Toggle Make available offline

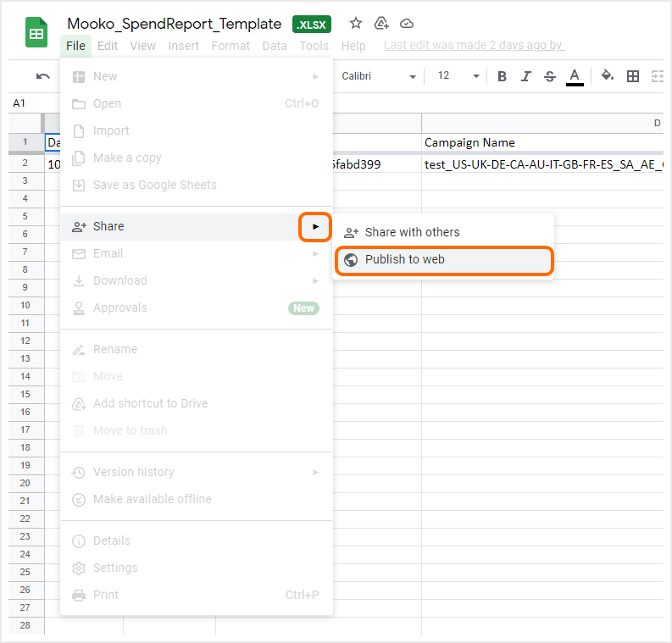(x=197, y=500)
